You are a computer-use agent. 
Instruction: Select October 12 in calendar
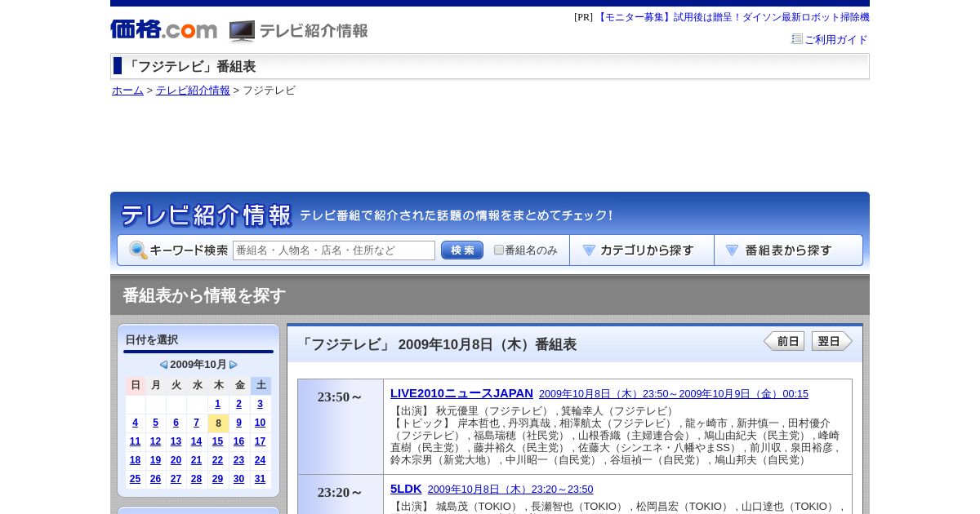point(155,441)
